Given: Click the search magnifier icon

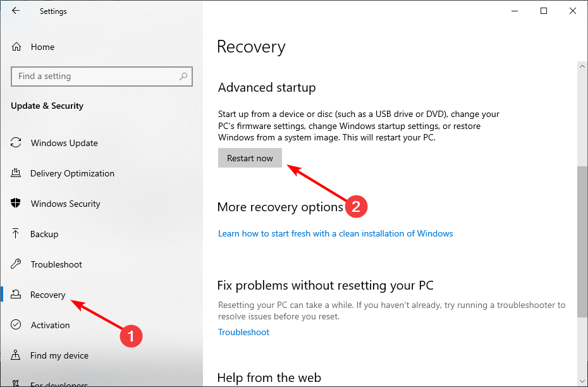Looking at the screenshot, I should pos(183,77).
